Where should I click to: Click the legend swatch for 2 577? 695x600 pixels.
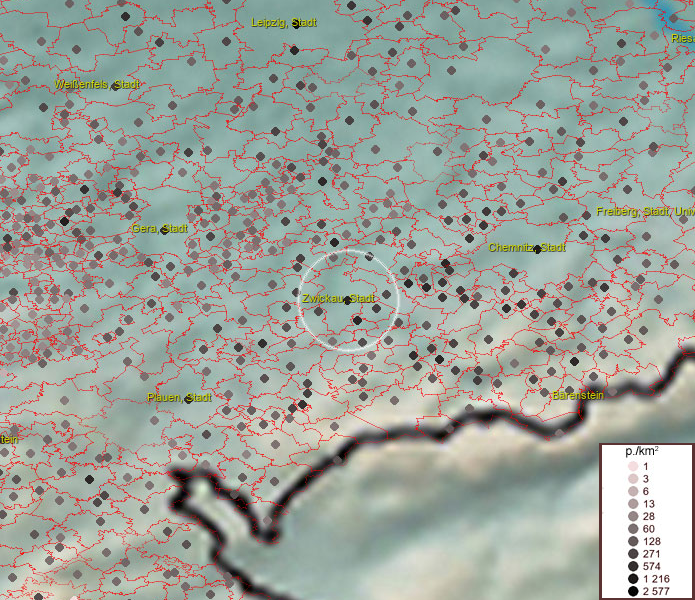pos(633,591)
